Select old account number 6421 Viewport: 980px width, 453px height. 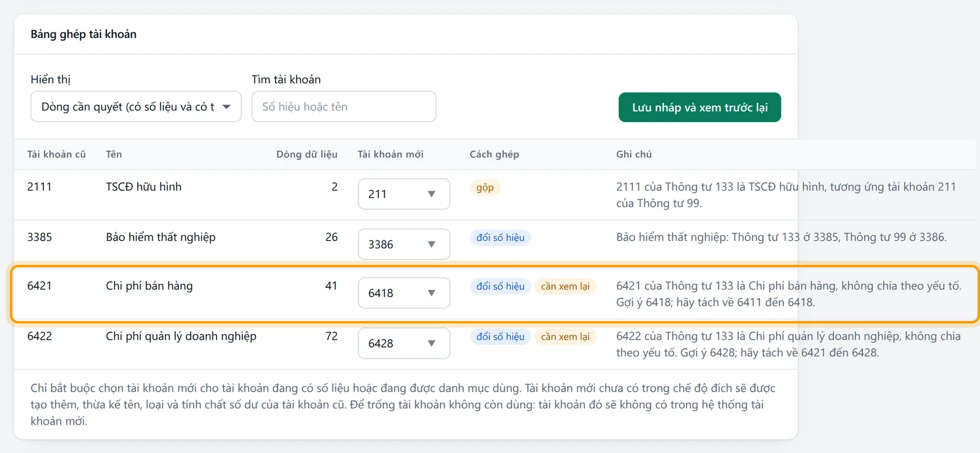click(39, 286)
